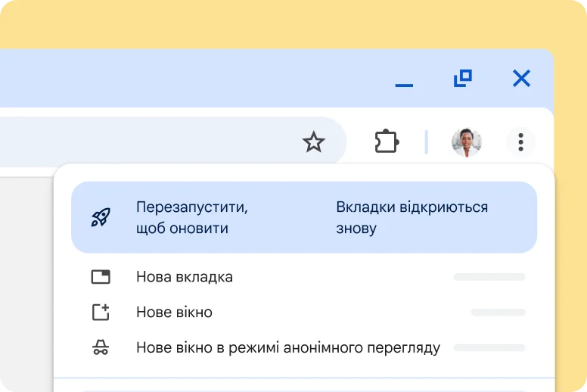The image size is (587, 392).
Task: Click the shortcut placeholder beside Нове вікно
Action: (497, 312)
